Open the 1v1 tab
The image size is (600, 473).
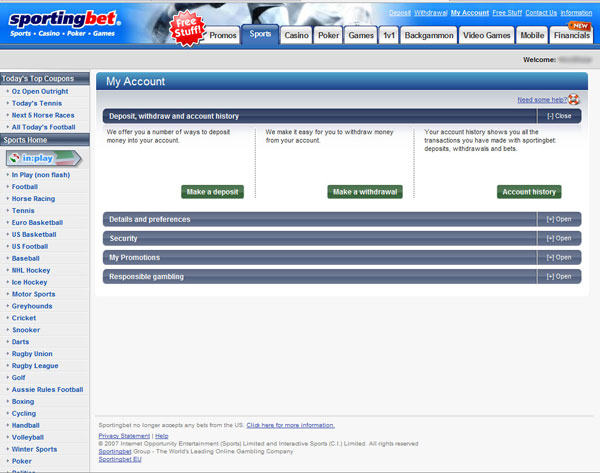389,35
